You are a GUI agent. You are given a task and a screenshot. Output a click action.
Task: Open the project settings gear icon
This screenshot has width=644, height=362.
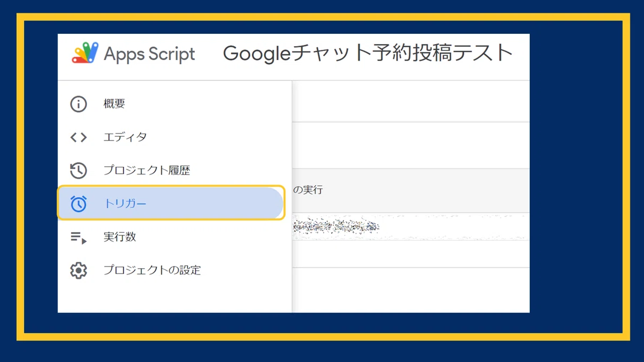(78, 270)
